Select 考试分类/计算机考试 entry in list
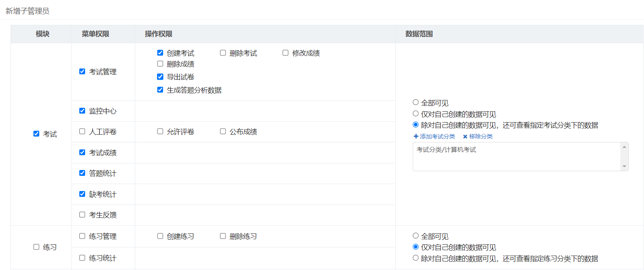 point(446,150)
